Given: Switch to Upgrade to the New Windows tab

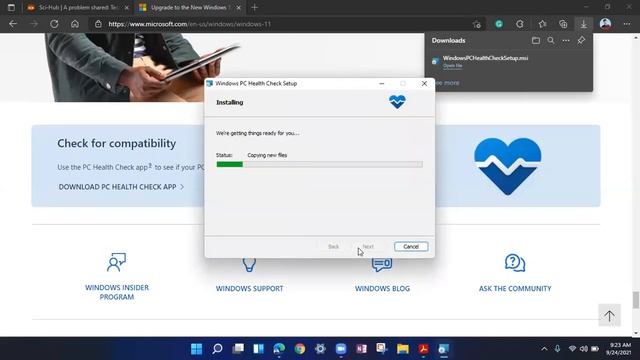Looking at the screenshot, I should [x=191, y=7].
